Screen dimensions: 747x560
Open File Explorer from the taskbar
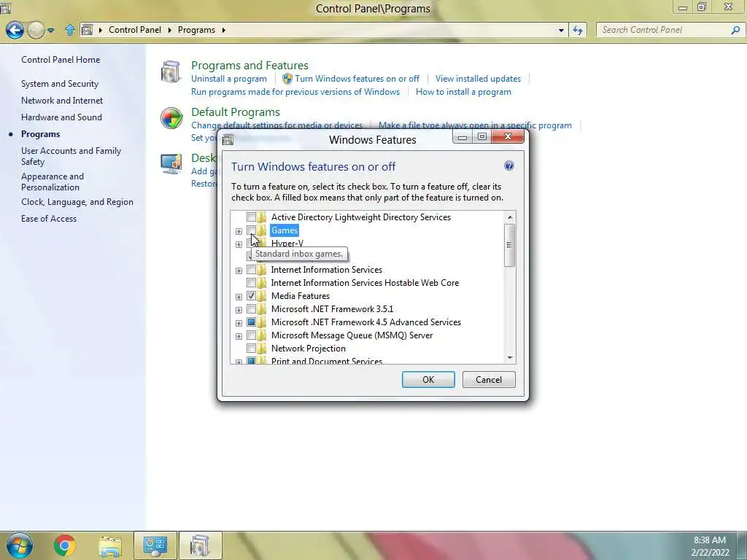pos(109,545)
